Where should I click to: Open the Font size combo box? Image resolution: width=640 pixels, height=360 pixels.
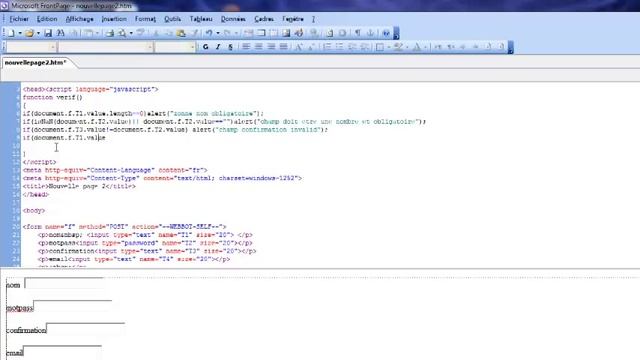point(176,47)
